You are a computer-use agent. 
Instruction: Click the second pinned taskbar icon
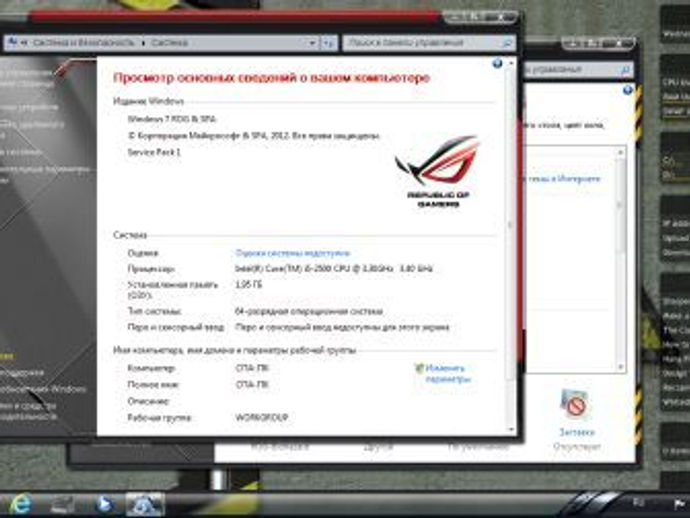pos(62,504)
